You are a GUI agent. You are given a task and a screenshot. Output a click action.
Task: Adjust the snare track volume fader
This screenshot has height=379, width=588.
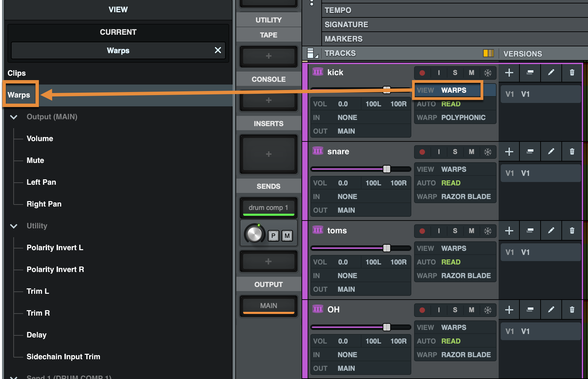[x=387, y=169]
